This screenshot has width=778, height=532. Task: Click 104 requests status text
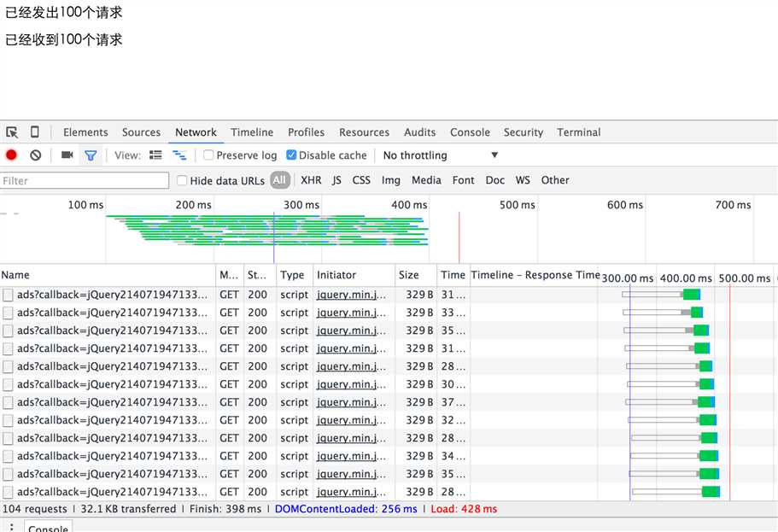click(35, 509)
